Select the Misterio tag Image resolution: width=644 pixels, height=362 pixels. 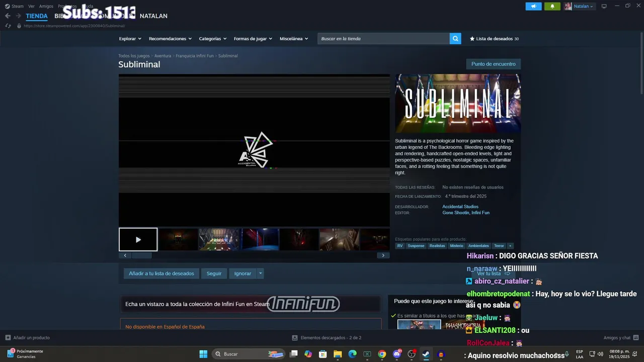(x=457, y=246)
